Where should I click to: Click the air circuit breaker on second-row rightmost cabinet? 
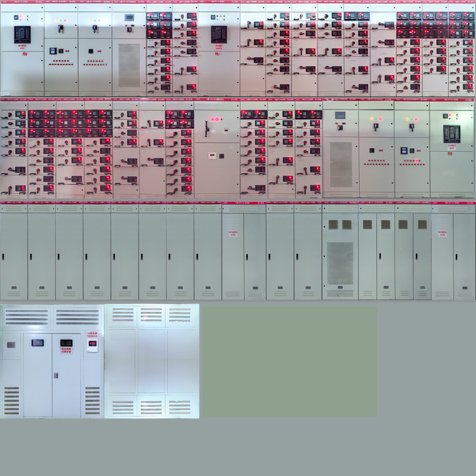point(451,133)
